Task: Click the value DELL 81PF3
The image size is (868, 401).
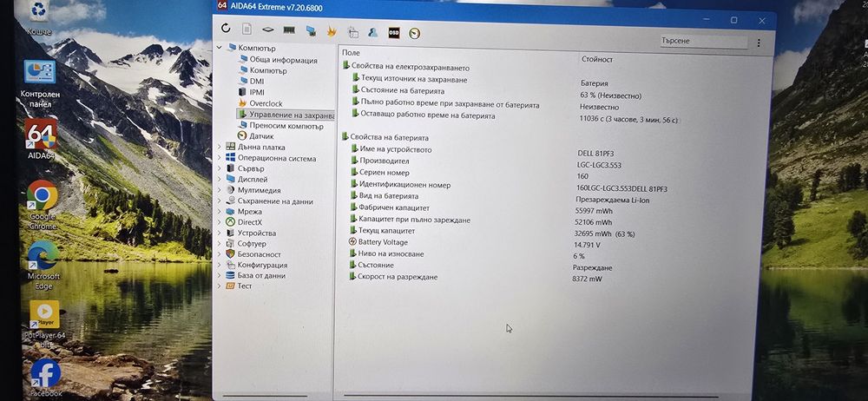Action: tap(595, 153)
